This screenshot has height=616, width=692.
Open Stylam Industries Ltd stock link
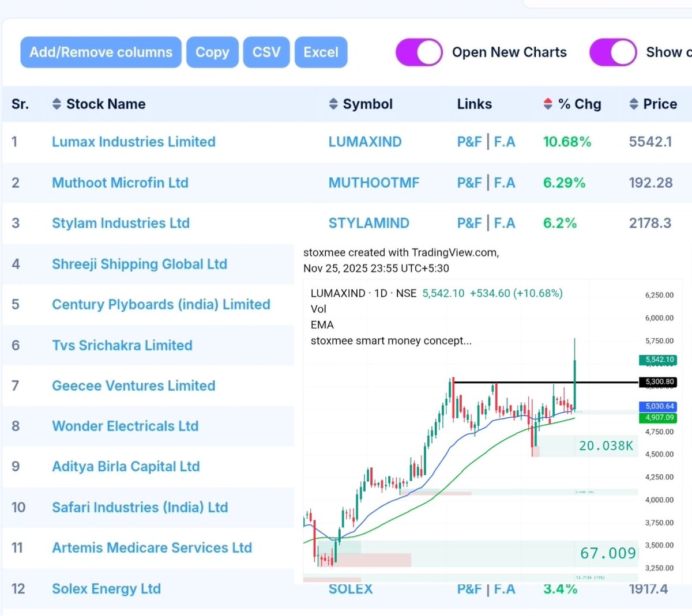[x=121, y=223]
